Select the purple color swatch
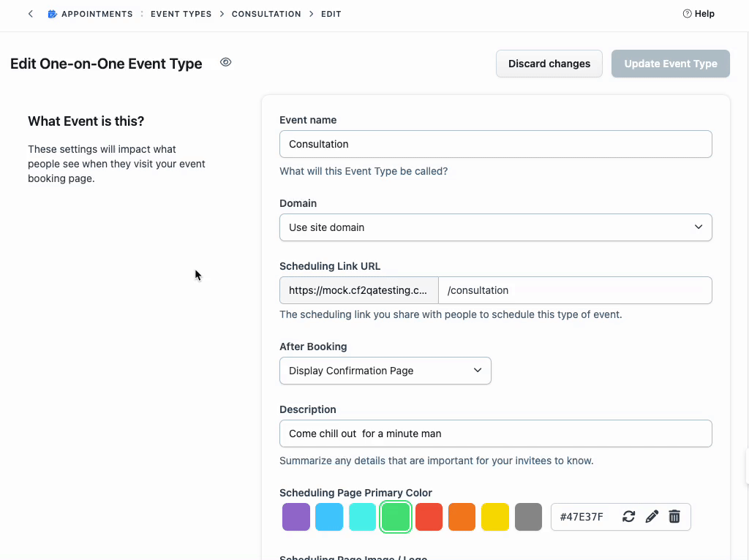749x560 pixels. (296, 517)
